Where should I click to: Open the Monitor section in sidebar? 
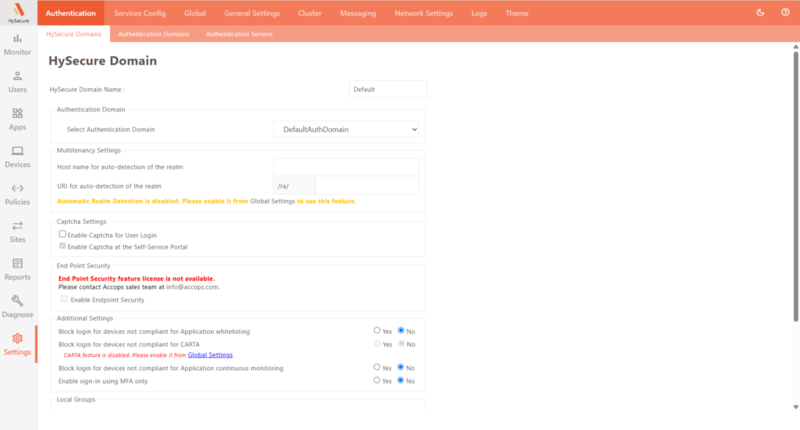coord(17,45)
